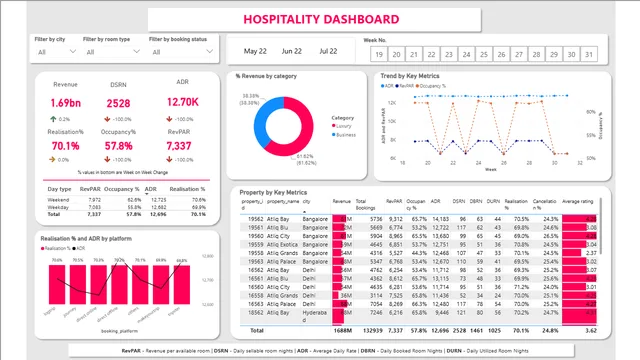Open the Filter by booking status dropdown

(x=182, y=52)
